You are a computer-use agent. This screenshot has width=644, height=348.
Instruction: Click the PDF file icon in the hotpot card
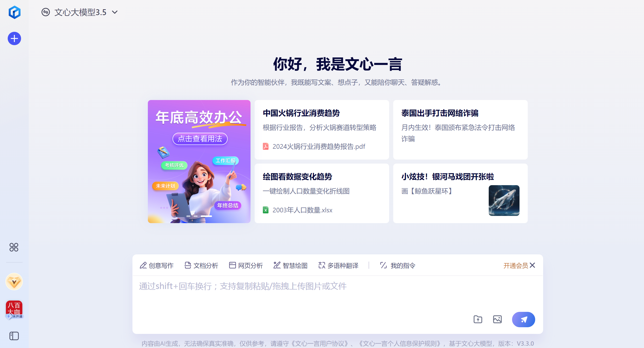(x=266, y=146)
